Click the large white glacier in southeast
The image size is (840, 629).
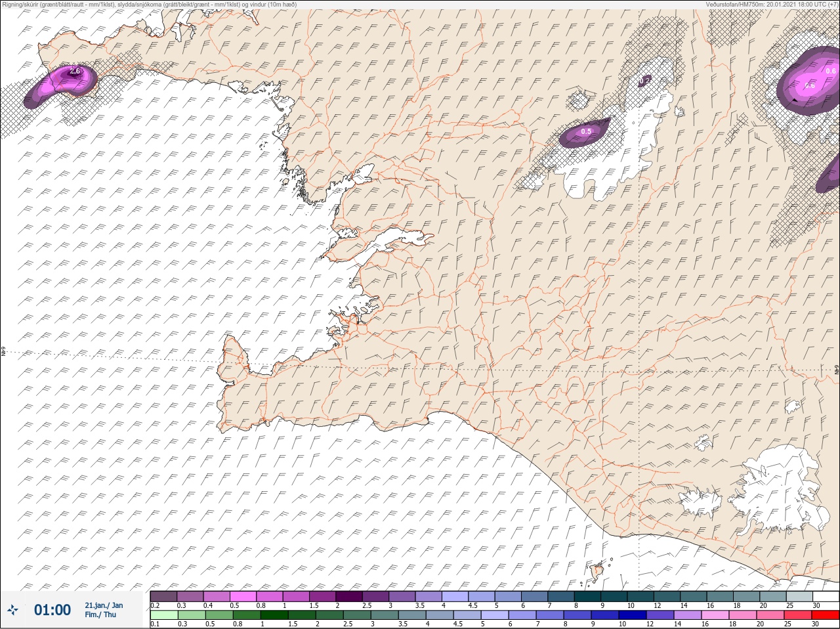click(780, 489)
